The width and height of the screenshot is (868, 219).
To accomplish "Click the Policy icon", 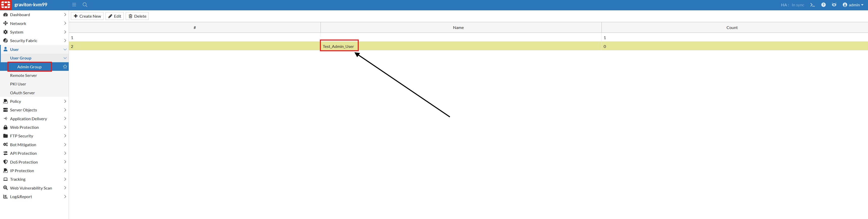I will (x=5, y=101).
